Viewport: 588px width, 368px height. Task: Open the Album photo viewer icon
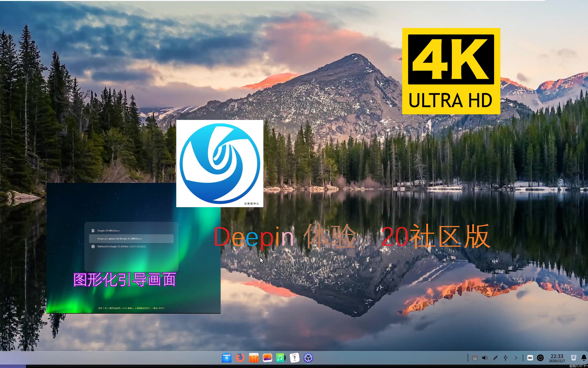267,358
